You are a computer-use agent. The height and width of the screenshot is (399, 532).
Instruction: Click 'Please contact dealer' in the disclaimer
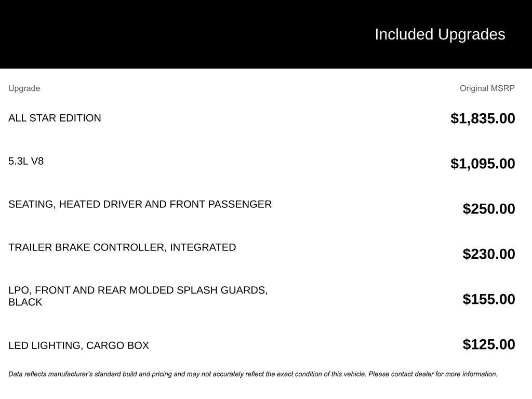(x=401, y=374)
